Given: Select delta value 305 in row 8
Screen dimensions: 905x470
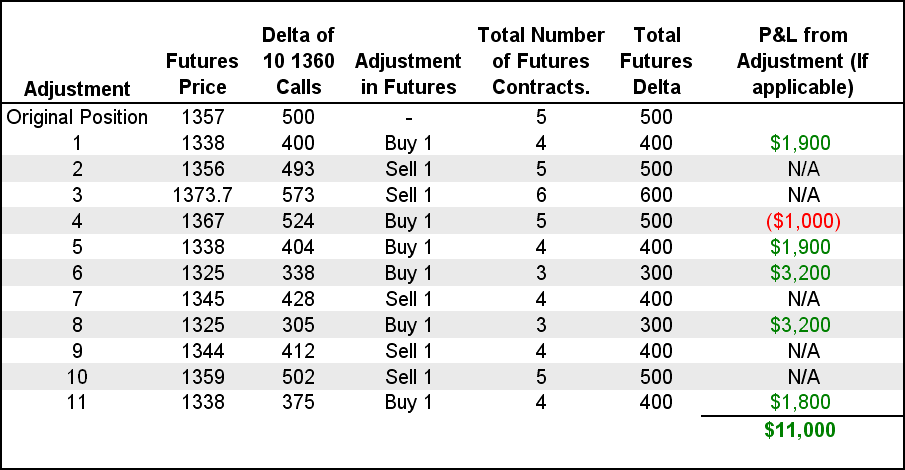Looking at the screenshot, I should click(298, 325).
